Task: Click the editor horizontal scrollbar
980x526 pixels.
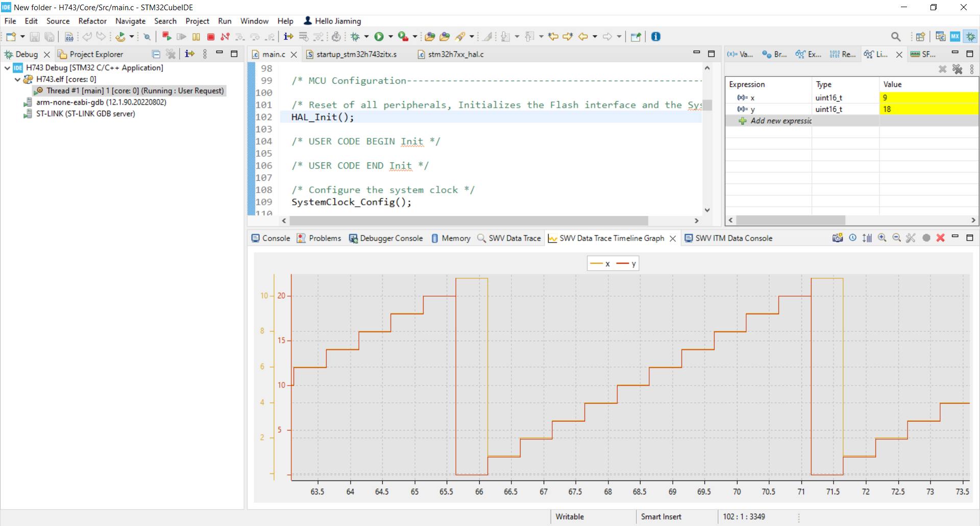Action: (x=468, y=221)
